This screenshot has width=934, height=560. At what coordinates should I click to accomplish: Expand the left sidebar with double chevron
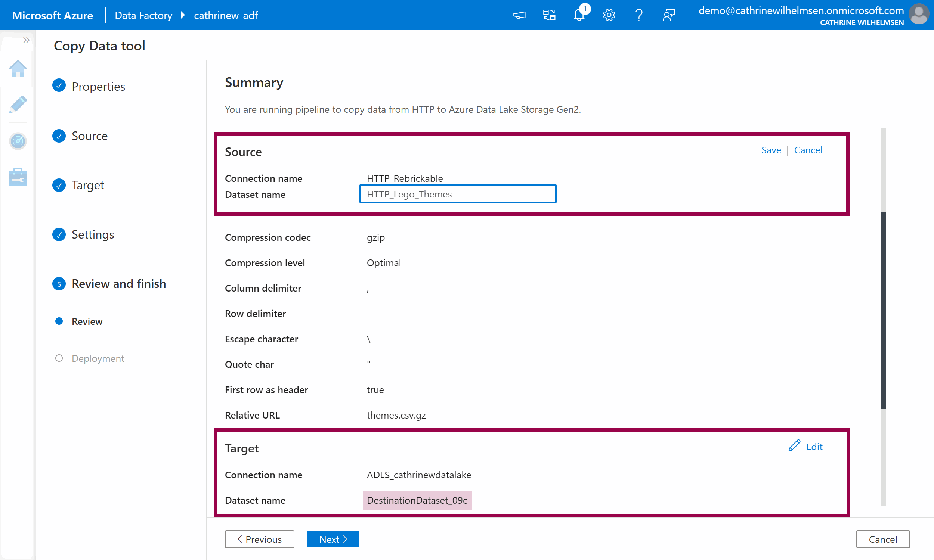[26, 40]
